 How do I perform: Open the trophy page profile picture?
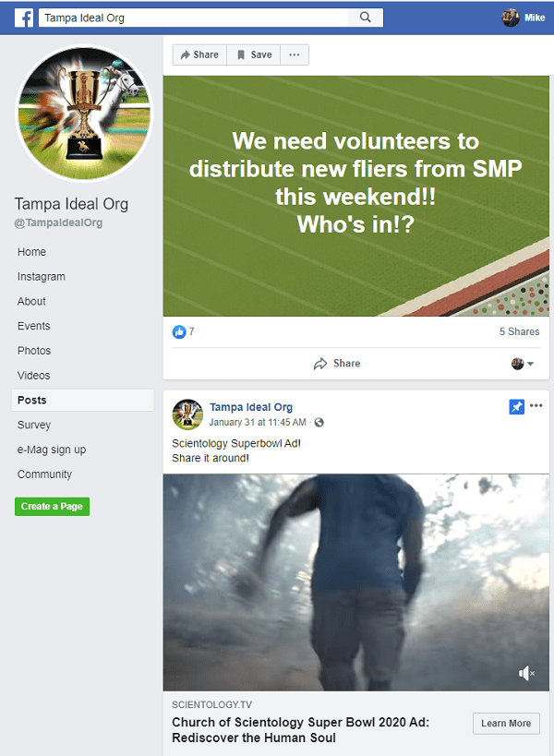[84, 114]
